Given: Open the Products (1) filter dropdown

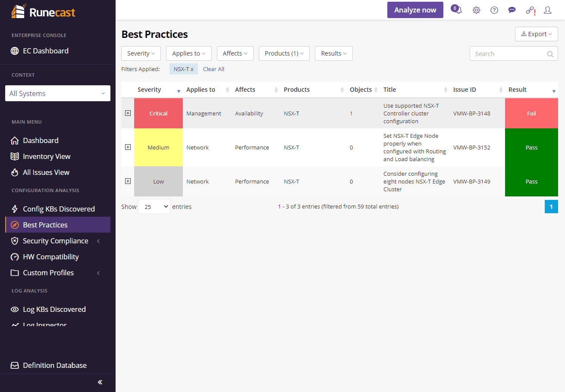Looking at the screenshot, I should point(284,53).
